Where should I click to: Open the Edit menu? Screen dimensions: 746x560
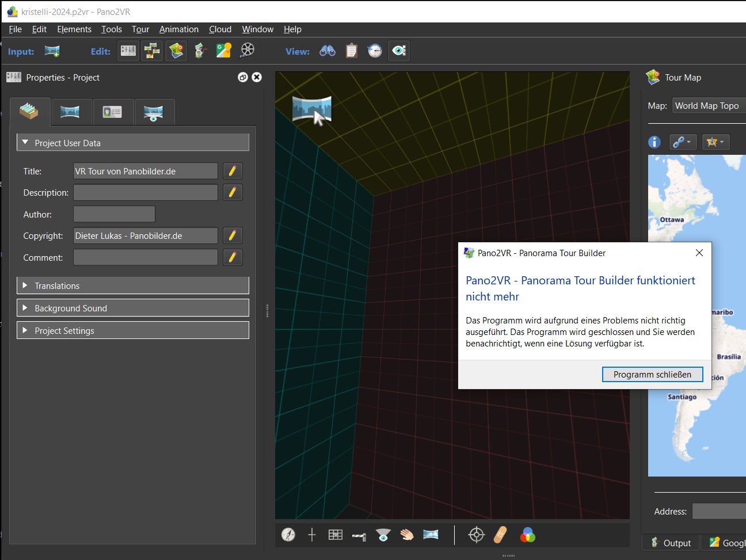[x=39, y=29]
